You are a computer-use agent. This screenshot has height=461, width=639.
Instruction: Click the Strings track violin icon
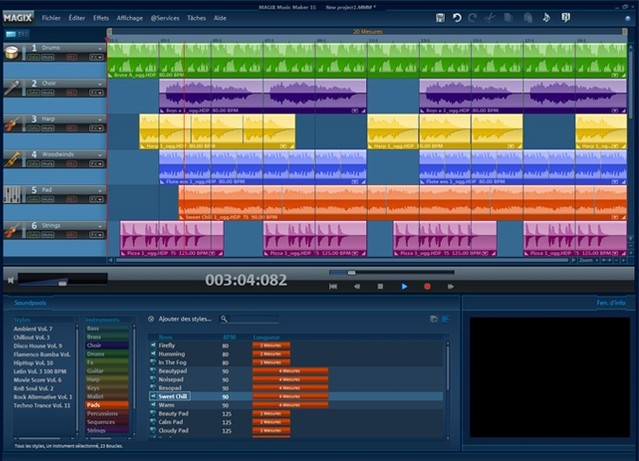point(12,230)
